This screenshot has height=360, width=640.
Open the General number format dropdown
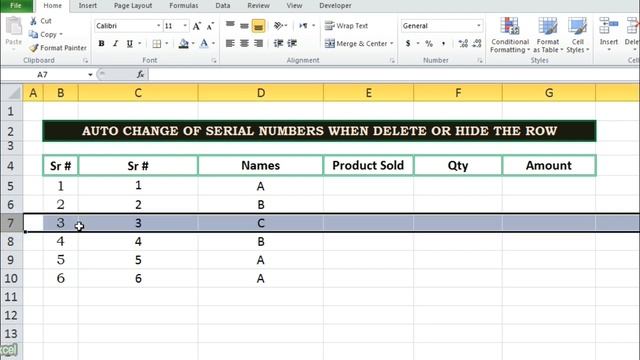[478, 26]
